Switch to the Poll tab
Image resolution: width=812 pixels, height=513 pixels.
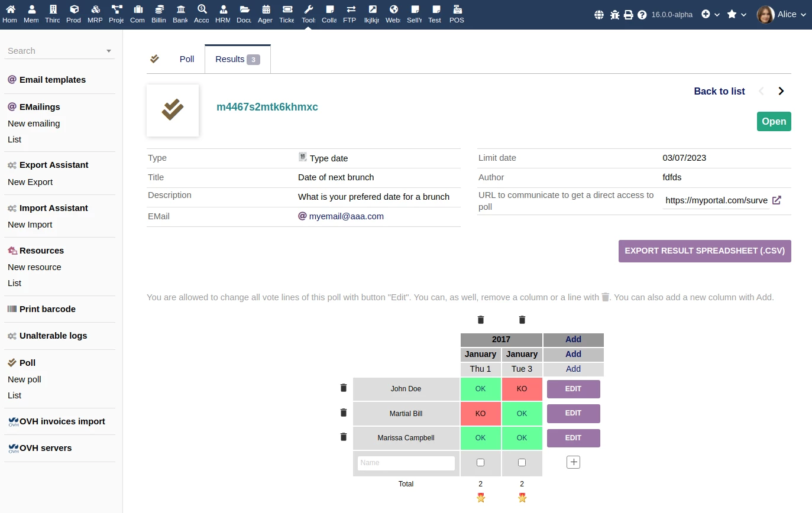click(x=187, y=59)
